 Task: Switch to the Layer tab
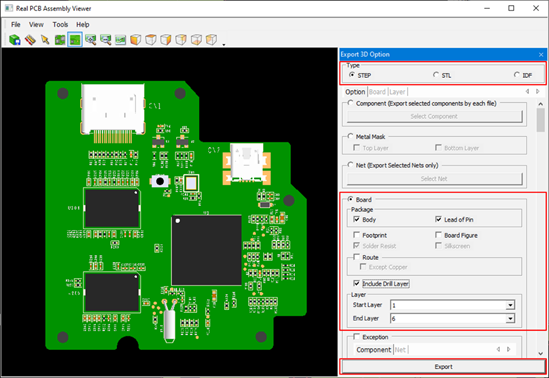coord(397,92)
